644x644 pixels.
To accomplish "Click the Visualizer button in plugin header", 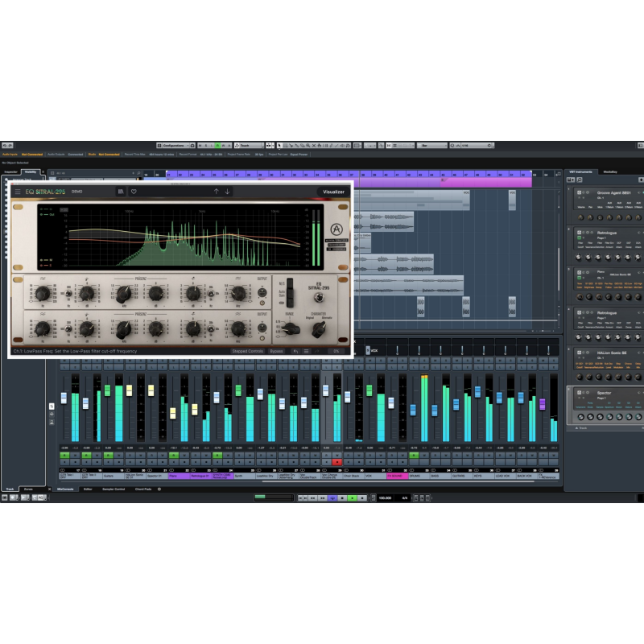I will coord(333,192).
